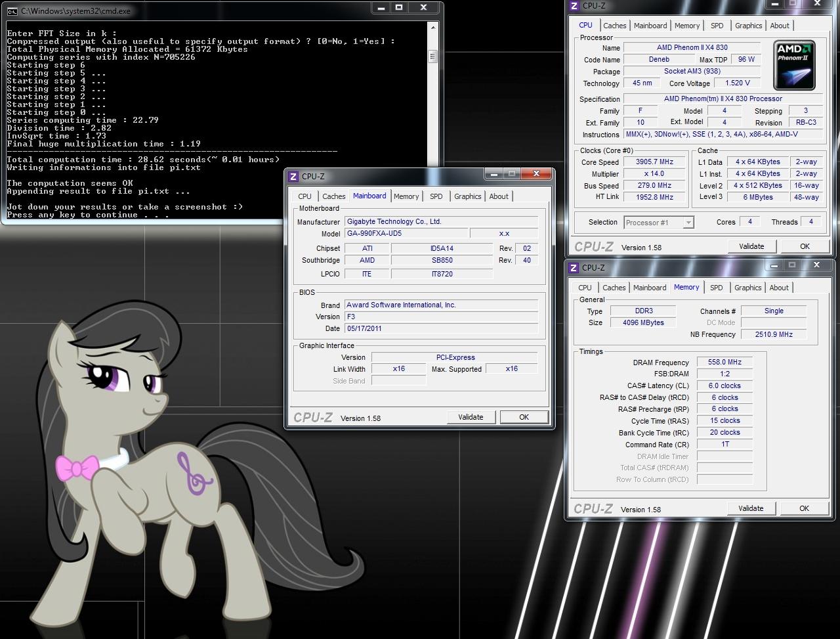Click the BIOS date 05/17/2011
The width and height of the screenshot is (840, 639).
[442, 328]
